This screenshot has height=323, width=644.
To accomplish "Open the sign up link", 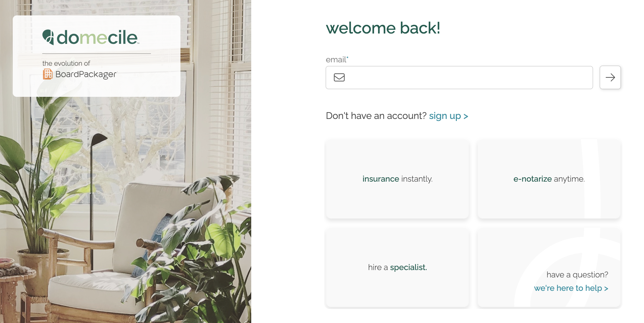I will [448, 116].
